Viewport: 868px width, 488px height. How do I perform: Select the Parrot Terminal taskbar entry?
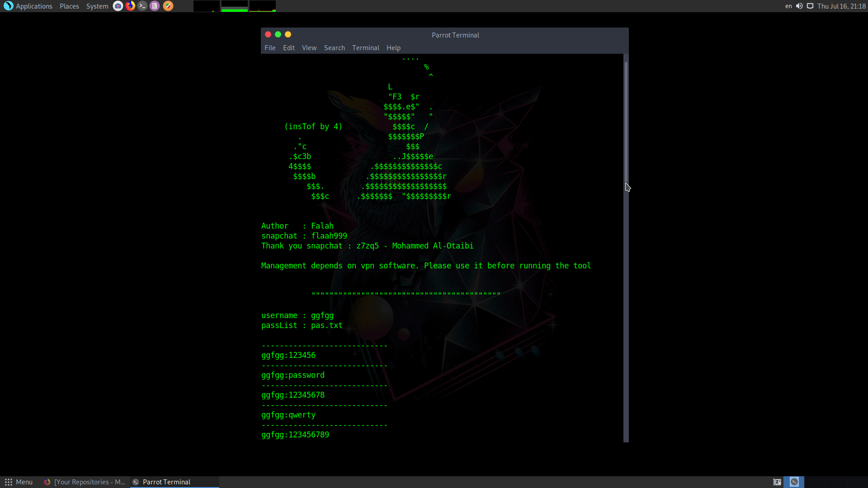point(166,482)
